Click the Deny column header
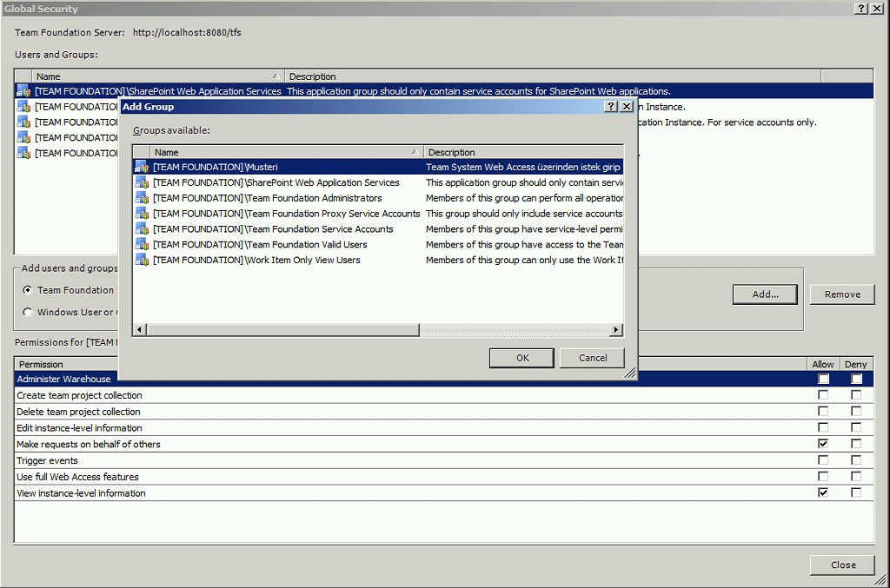 point(856,364)
